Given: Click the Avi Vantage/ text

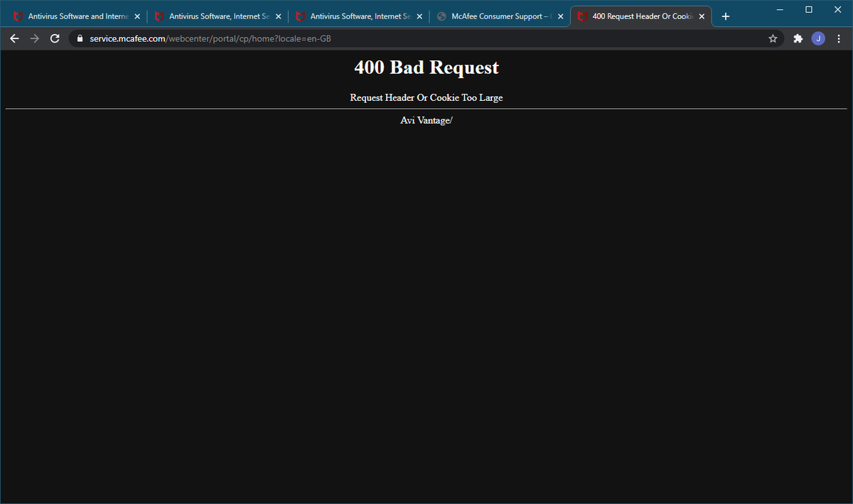Looking at the screenshot, I should 426,120.
